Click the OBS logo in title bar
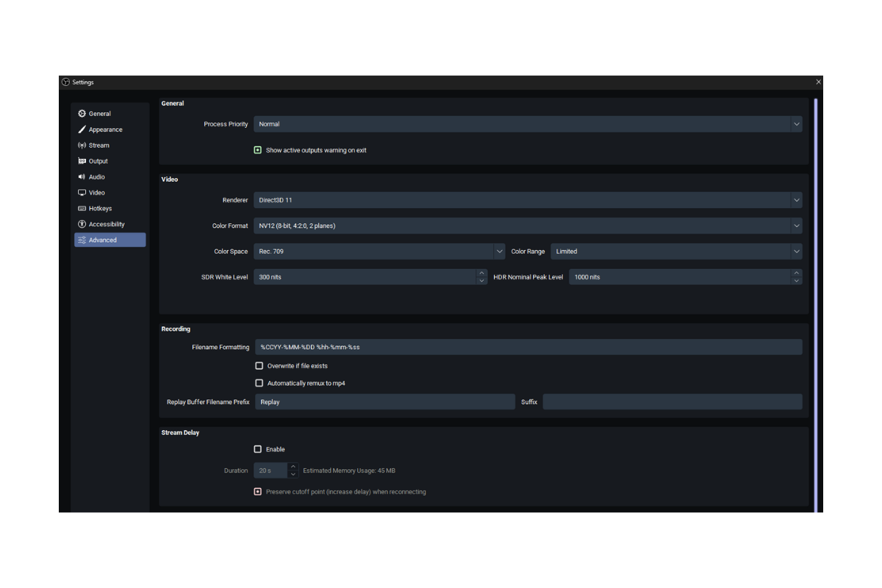882x588 pixels. pos(65,82)
